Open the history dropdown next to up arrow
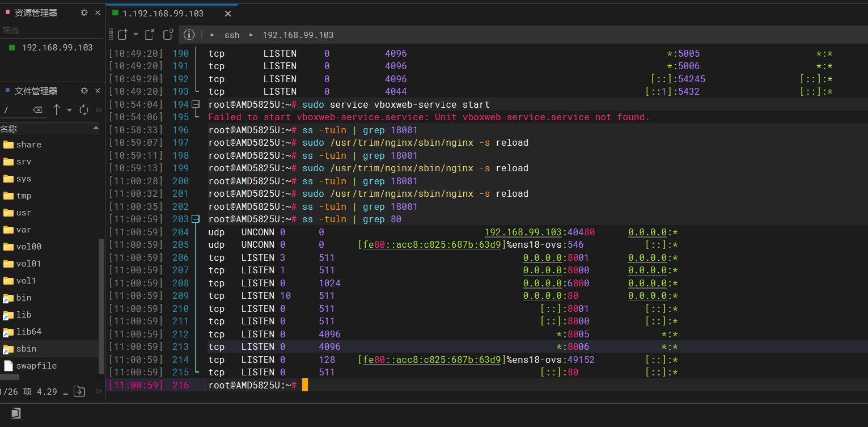This screenshot has height=427, width=868. (70, 110)
